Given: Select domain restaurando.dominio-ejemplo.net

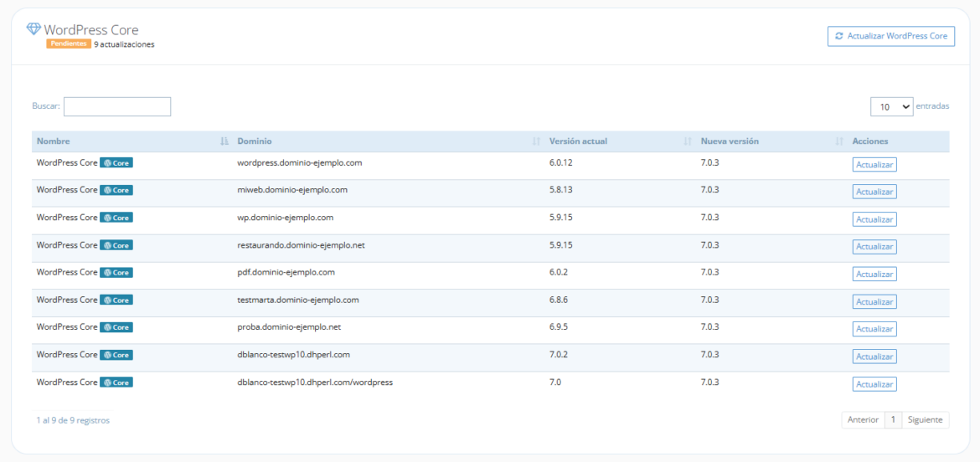Looking at the screenshot, I should 302,244.
